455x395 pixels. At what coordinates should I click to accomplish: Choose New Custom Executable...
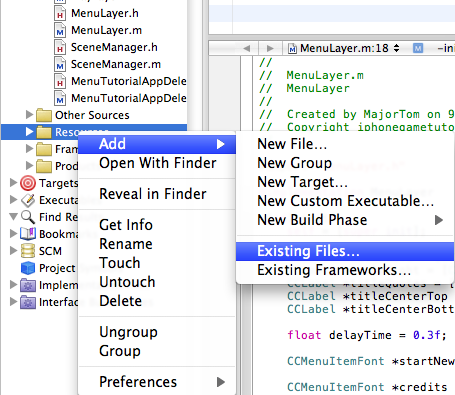point(345,201)
